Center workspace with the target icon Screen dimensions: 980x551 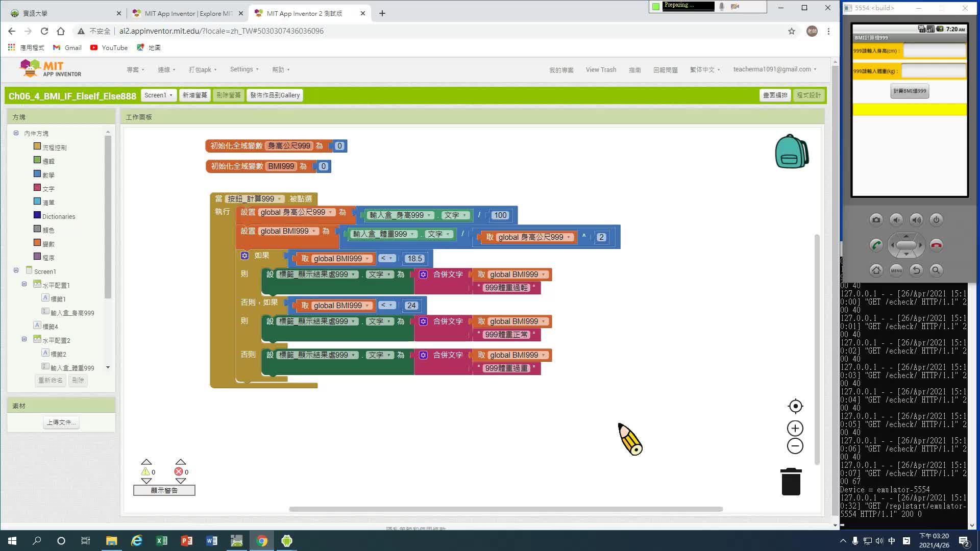click(x=795, y=406)
